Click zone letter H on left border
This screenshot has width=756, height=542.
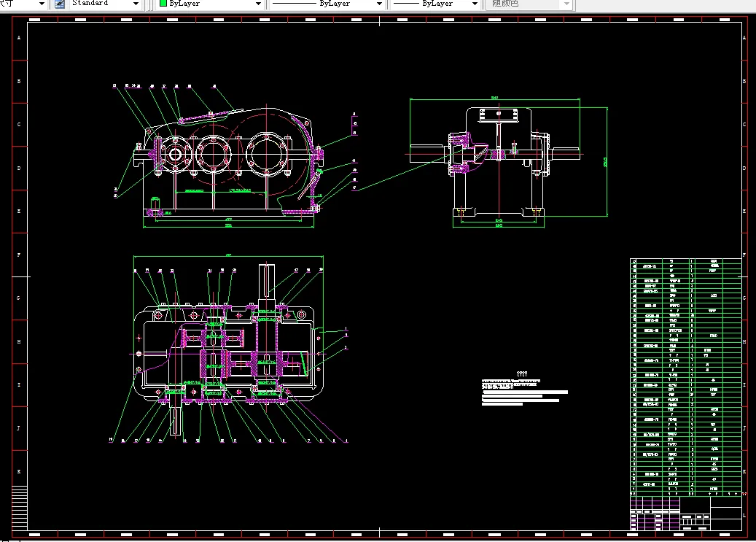coord(19,341)
